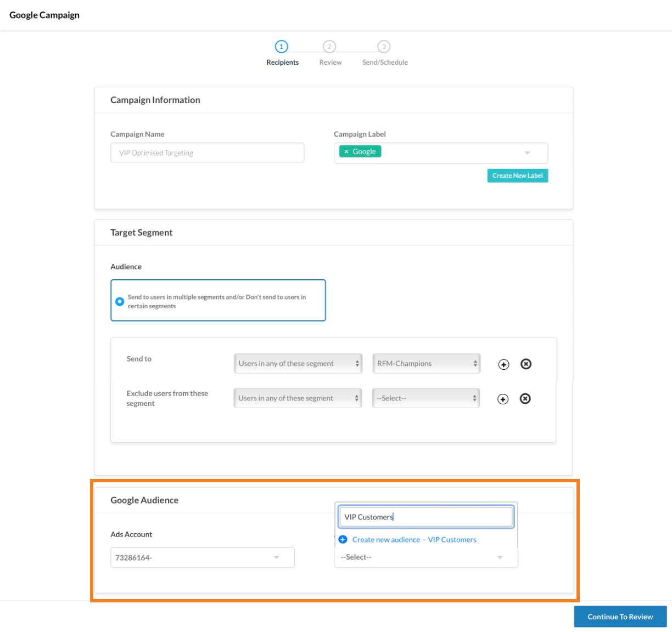Go to the Send/Schedule step

point(384,53)
